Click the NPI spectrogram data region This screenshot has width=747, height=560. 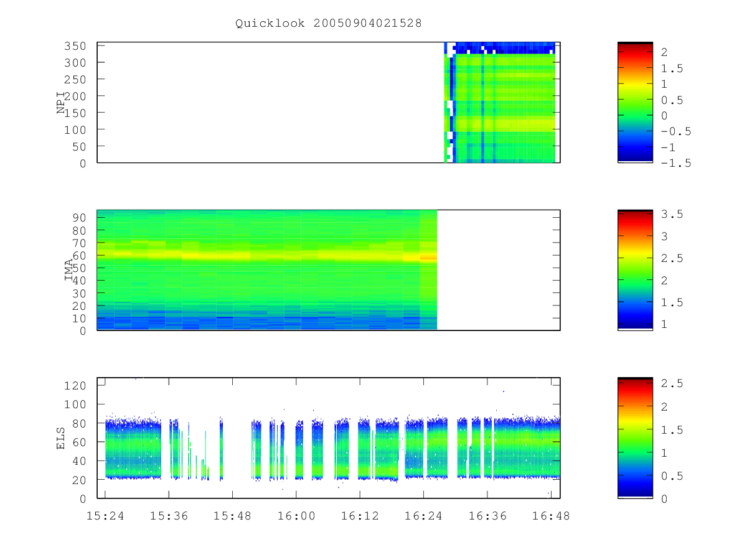coord(500,102)
